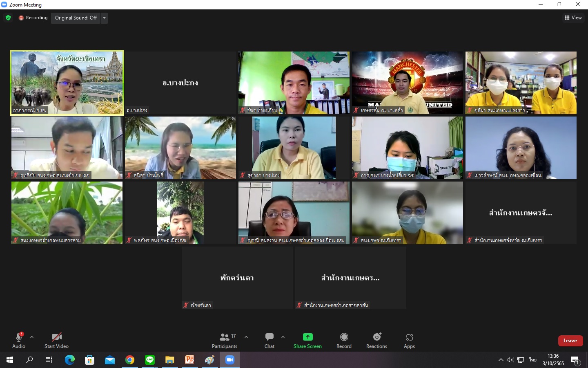Click the red Leave button
This screenshot has width=588, height=368.
pyautogui.click(x=570, y=341)
